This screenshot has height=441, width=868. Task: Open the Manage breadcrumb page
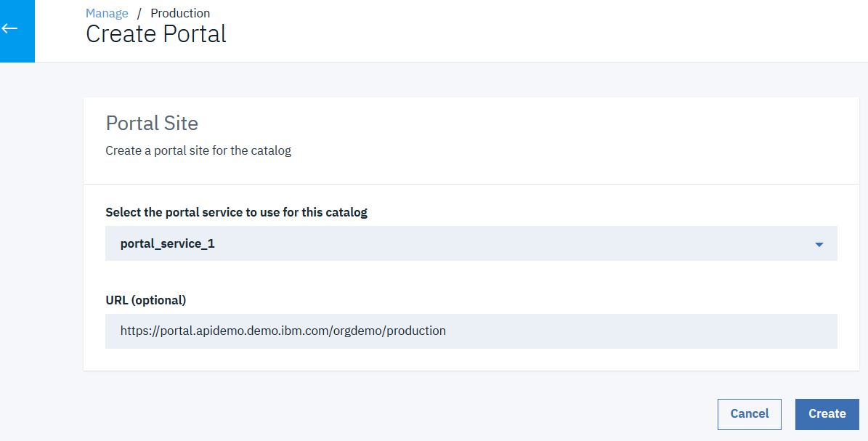[107, 12]
